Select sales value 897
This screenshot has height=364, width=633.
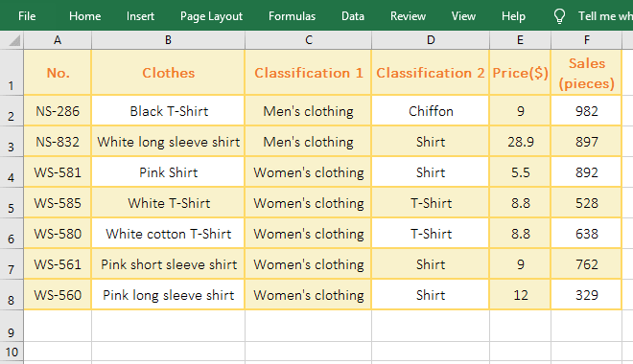click(x=587, y=142)
